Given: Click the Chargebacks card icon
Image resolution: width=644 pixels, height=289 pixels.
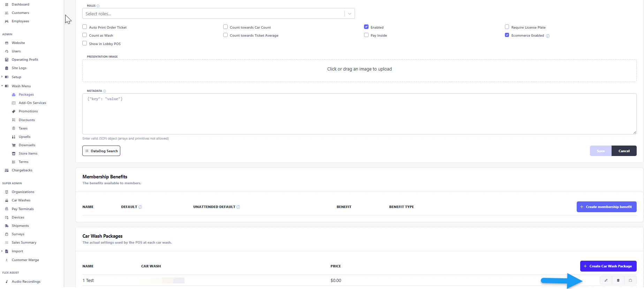Looking at the screenshot, I should click(x=6, y=170).
